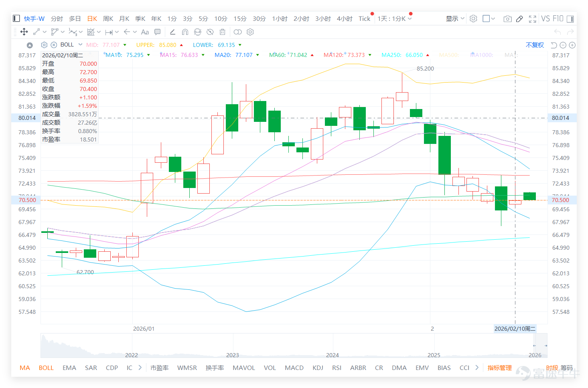
Task: Enter fullscreen chart mode
Action: [533, 19]
